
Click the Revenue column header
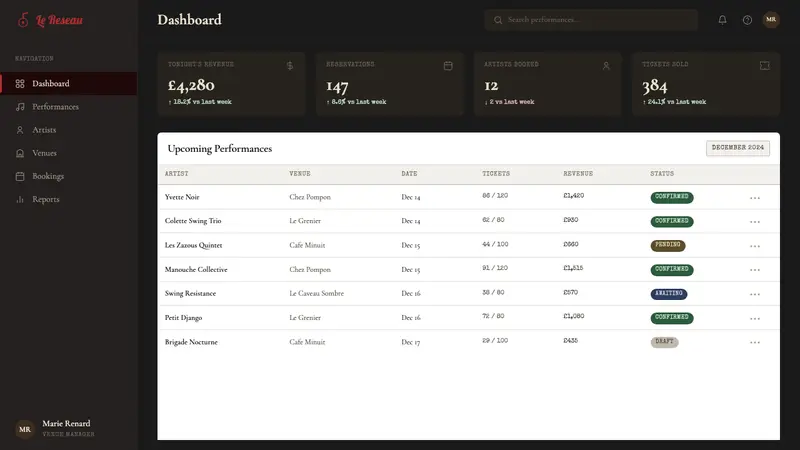pos(578,174)
